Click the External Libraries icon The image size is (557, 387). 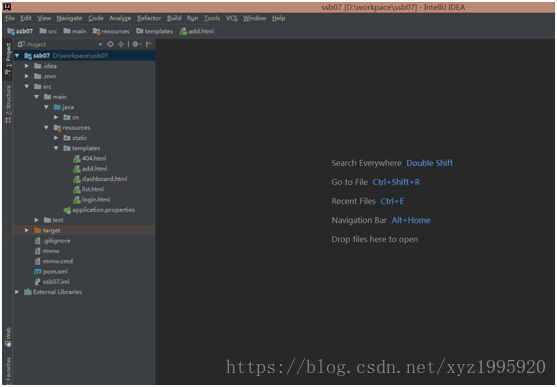(28, 292)
